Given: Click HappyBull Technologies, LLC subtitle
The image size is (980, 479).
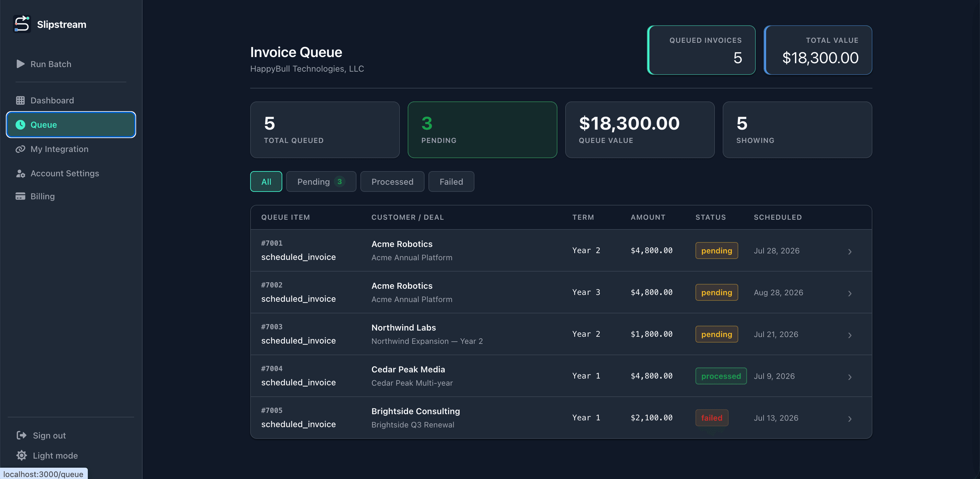Looking at the screenshot, I should click(x=307, y=69).
